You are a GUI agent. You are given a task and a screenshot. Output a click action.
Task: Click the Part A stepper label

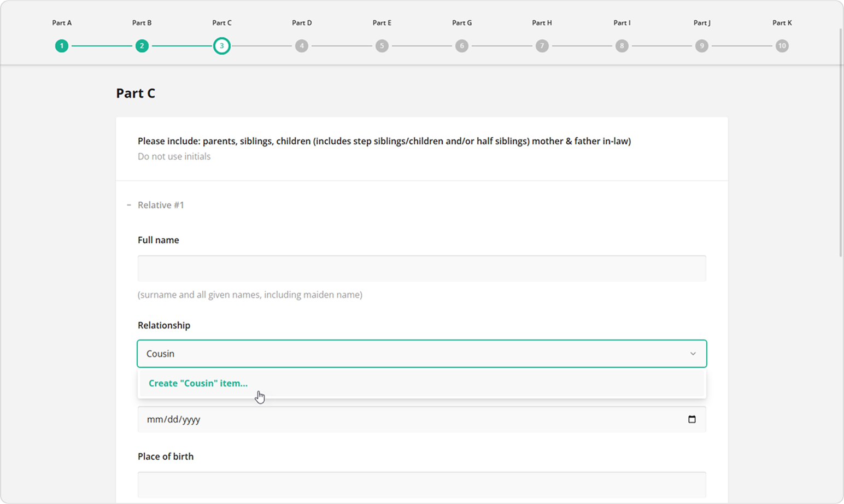(62, 23)
